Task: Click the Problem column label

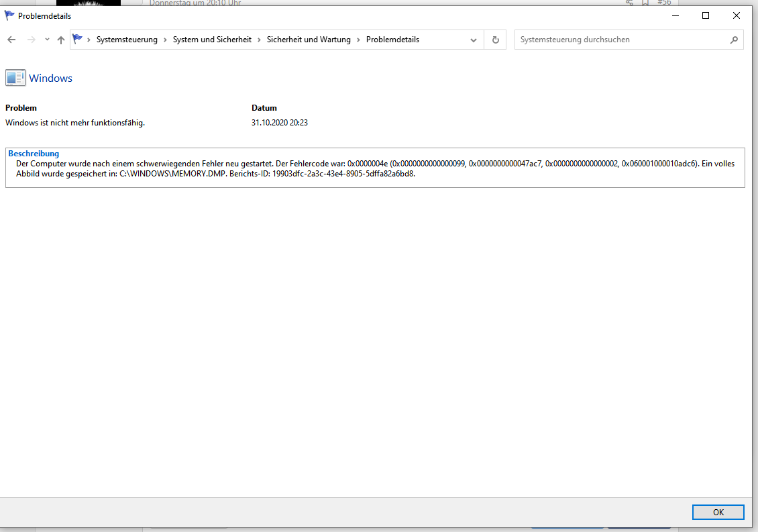Action: click(x=21, y=108)
